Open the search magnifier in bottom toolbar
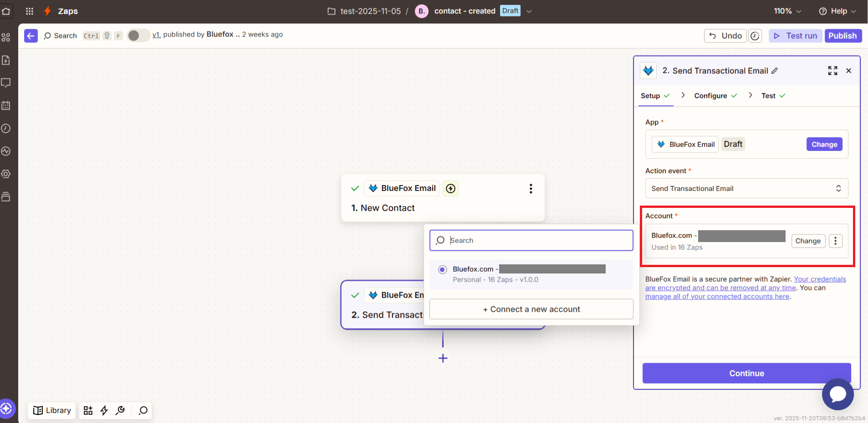The image size is (868, 423). (142, 410)
